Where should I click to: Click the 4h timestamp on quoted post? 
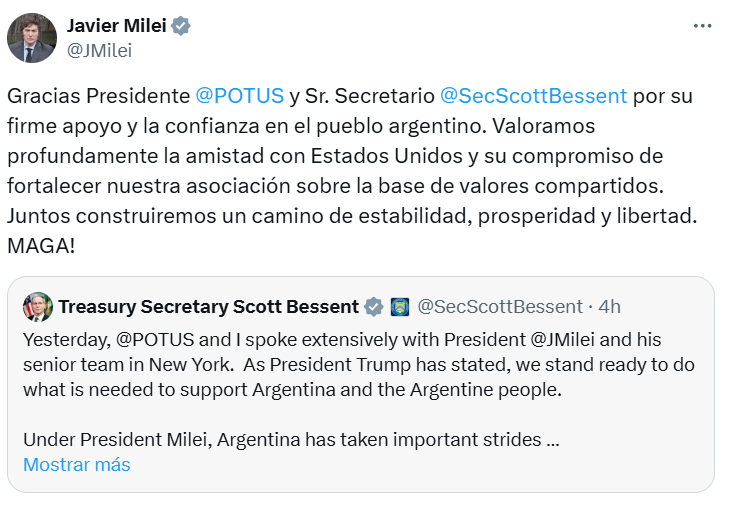click(609, 306)
